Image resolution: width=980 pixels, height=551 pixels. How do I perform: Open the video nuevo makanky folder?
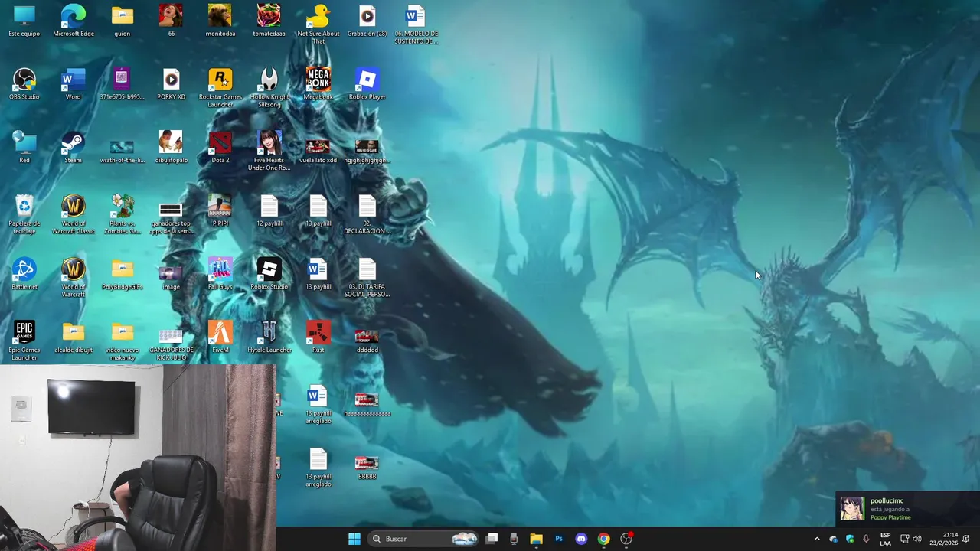[122, 341]
